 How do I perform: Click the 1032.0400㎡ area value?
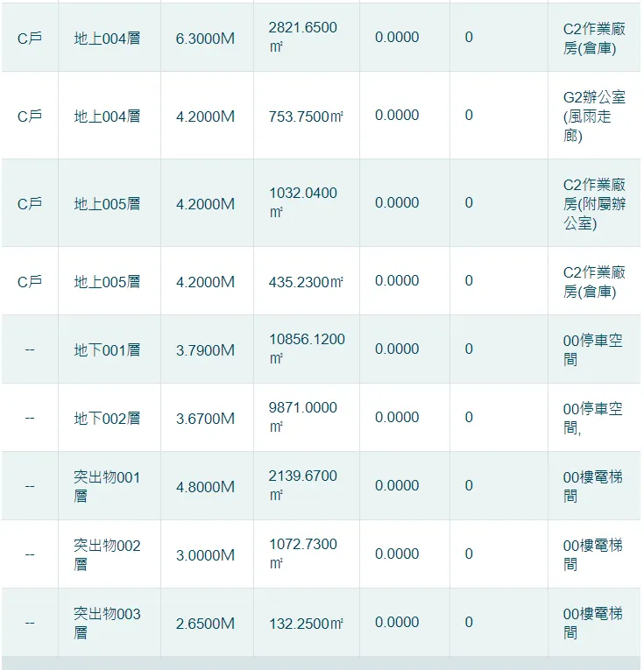303,203
